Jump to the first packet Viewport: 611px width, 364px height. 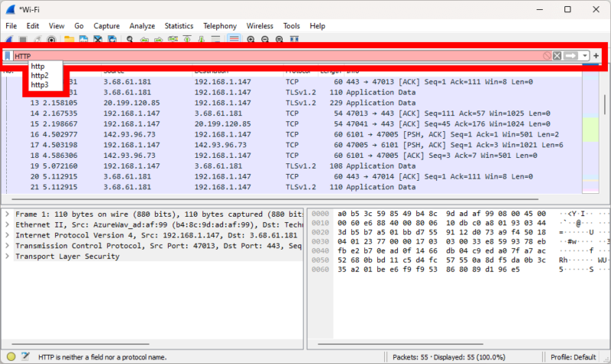187,40
